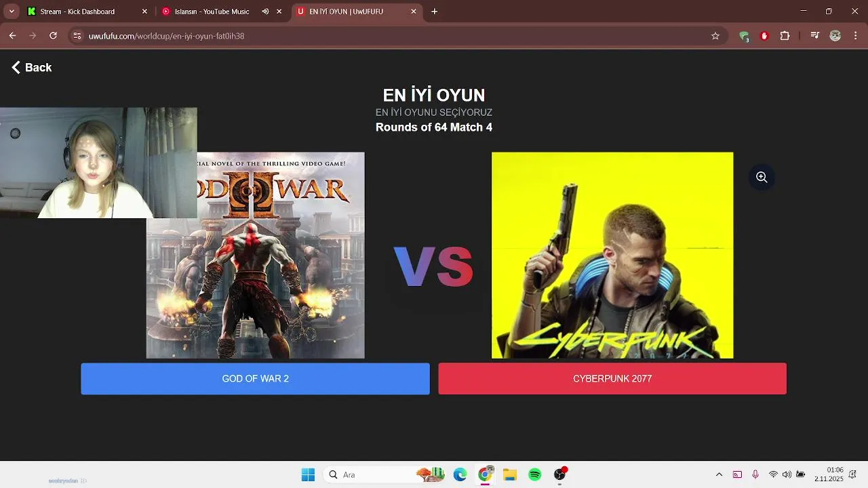Launch Microsoft Edge from taskbar
This screenshot has height=488, width=868.
click(460, 474)
